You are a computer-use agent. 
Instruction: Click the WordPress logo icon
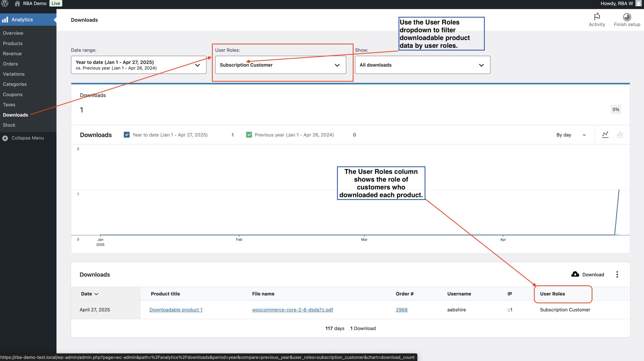point(5,4)
